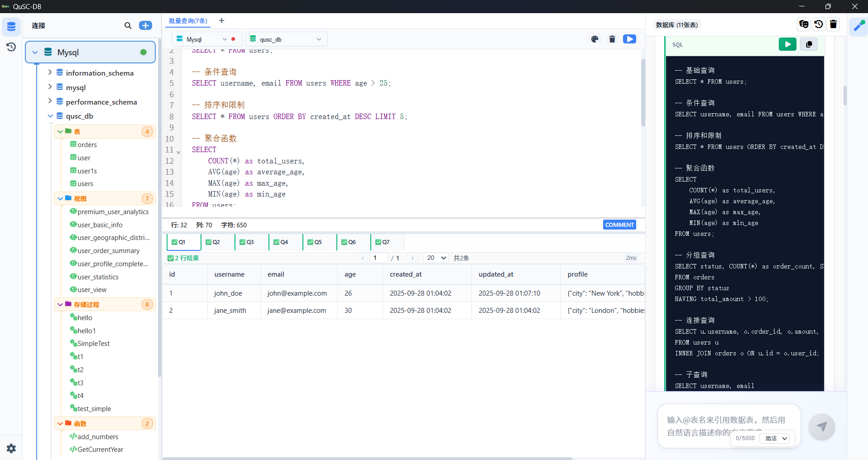
Task: Expand the information_schema database node
Action: click(x=50, y=72)
